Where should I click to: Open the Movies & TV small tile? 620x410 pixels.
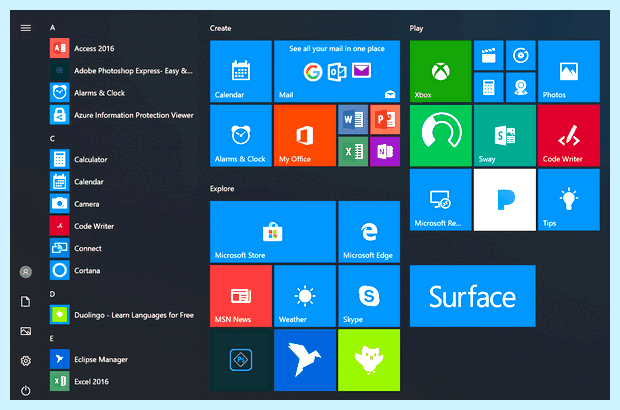point(489,55)
